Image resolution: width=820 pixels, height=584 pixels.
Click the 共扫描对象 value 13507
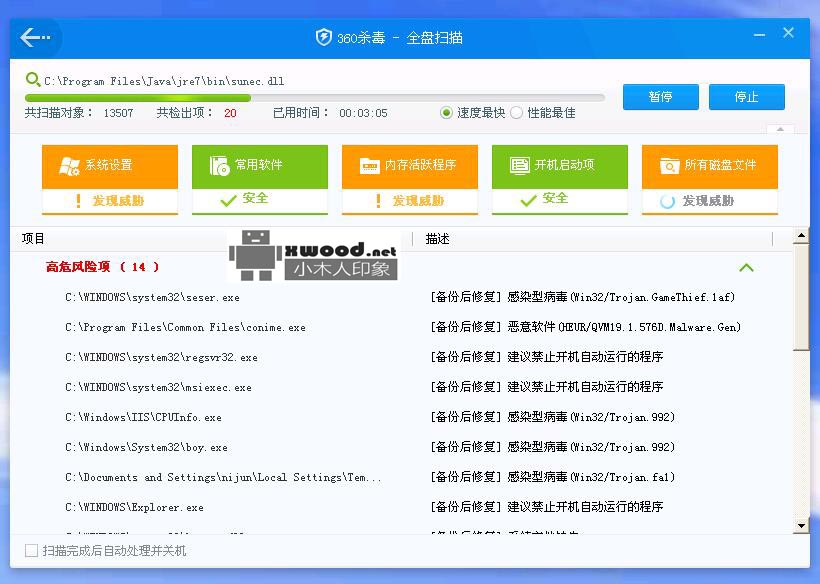pos(118,113)
